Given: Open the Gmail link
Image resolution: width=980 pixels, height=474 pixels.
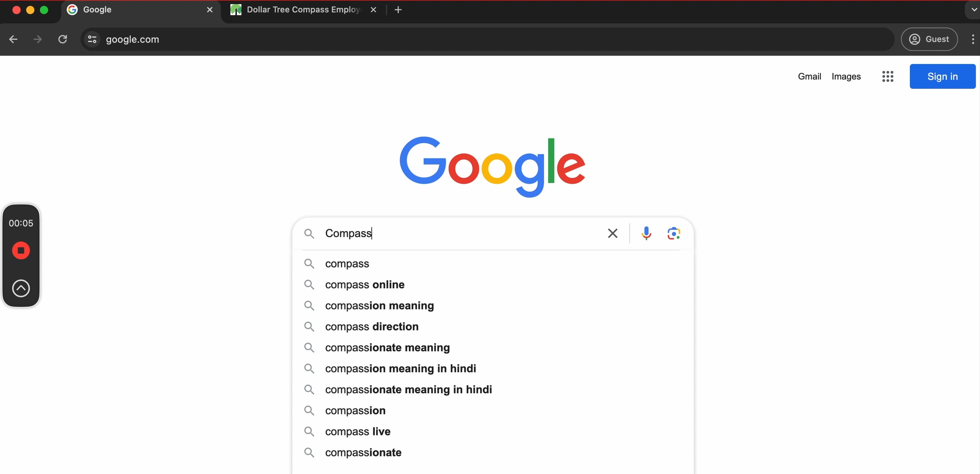Looking at the screenshot, I should (809, 77).
